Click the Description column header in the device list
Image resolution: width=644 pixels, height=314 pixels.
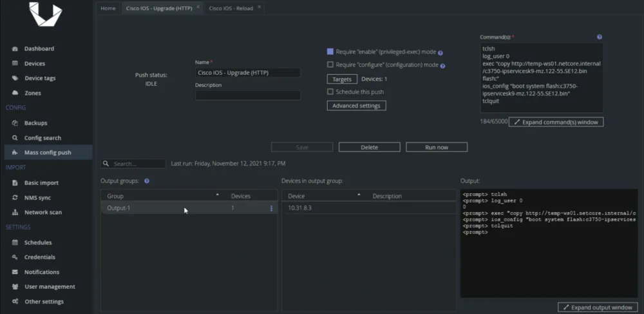[387, 196]
